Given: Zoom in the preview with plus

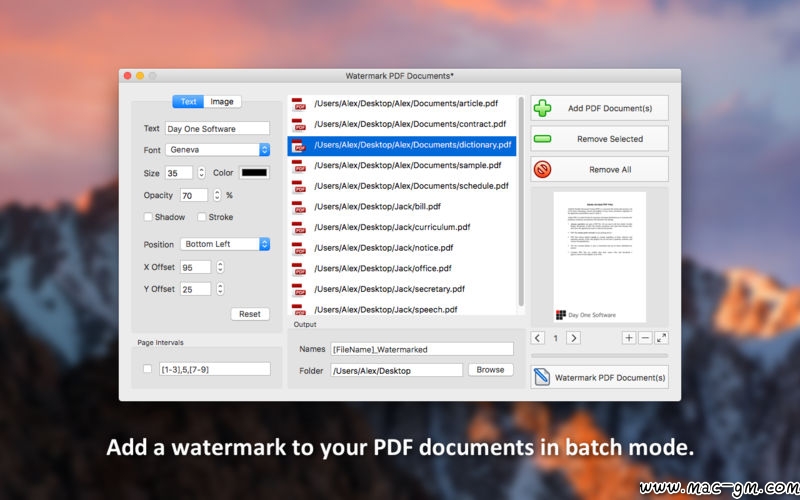Looking at the screenshot, I should (x=629, y=338).
